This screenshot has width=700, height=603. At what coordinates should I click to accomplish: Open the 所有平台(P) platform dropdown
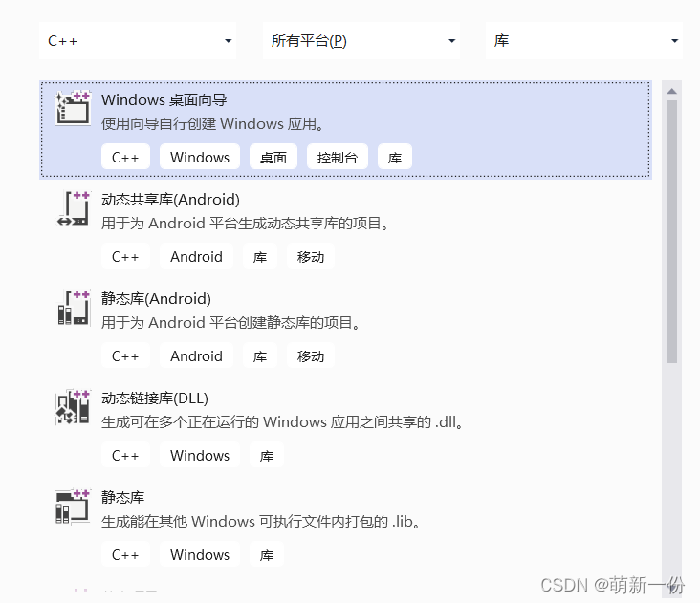click(x=361, y=41)
